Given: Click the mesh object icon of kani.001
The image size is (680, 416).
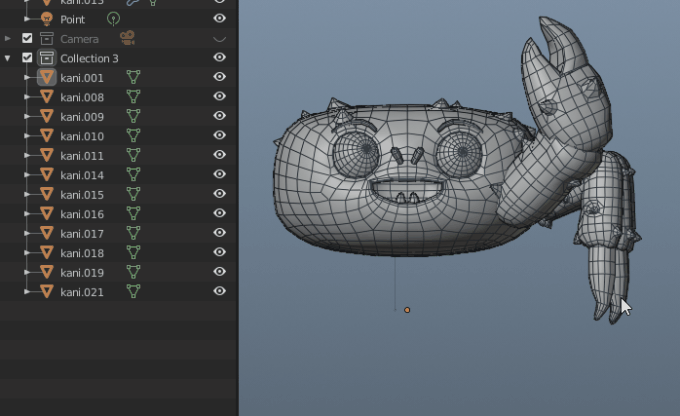Looking at the screenshot, I should (47, 77).
